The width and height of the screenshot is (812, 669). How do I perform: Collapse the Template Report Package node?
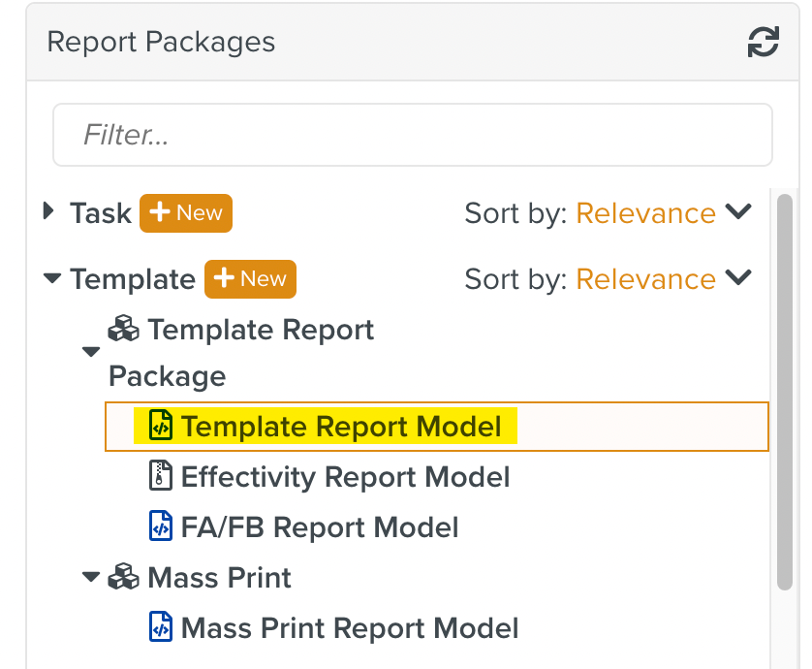pyautogui.click(x=91, y=352)
